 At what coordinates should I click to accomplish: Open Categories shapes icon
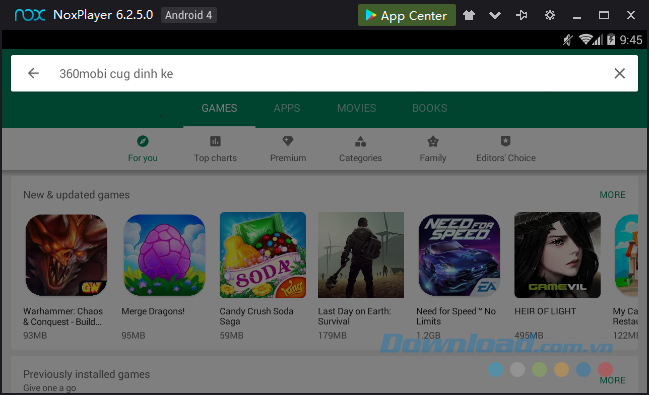pos(361,141)
